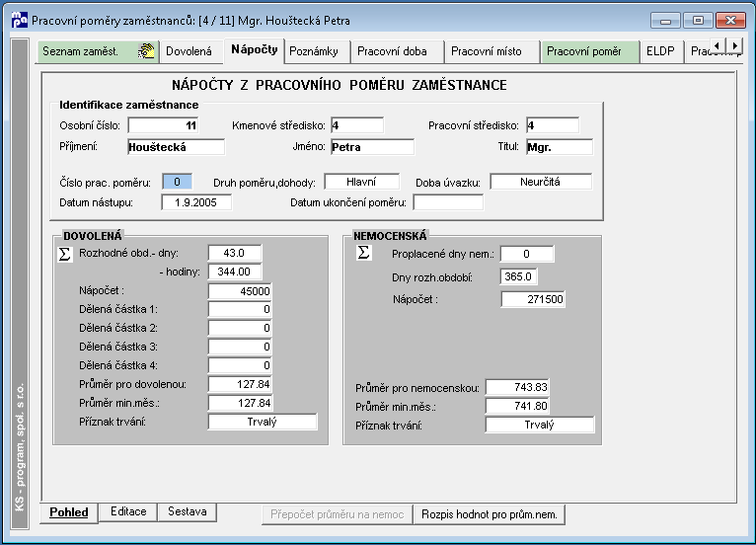756x545 pixels.
Task: Select the ELDP tab
Action: pyautogui.click(x=661, y=51)
